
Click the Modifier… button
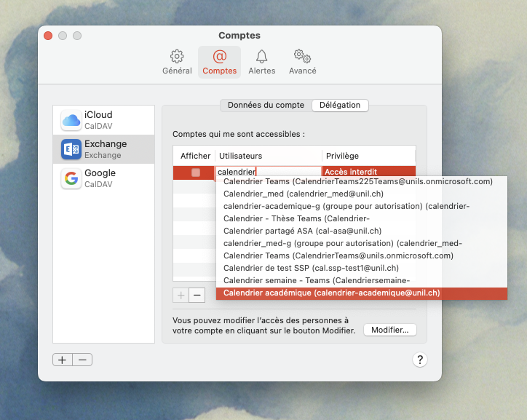pos(389,330)
